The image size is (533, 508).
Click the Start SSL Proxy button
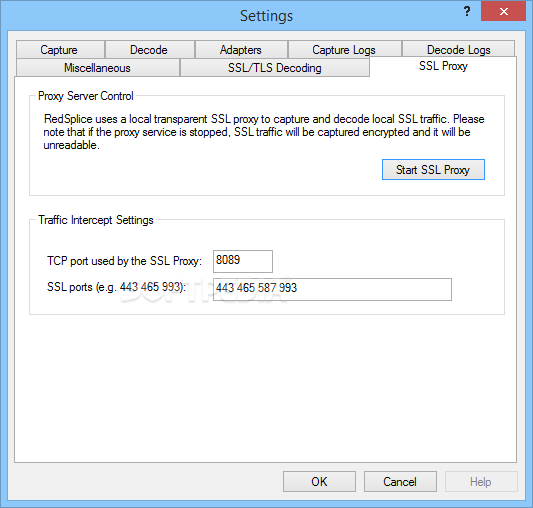[433, 169]
